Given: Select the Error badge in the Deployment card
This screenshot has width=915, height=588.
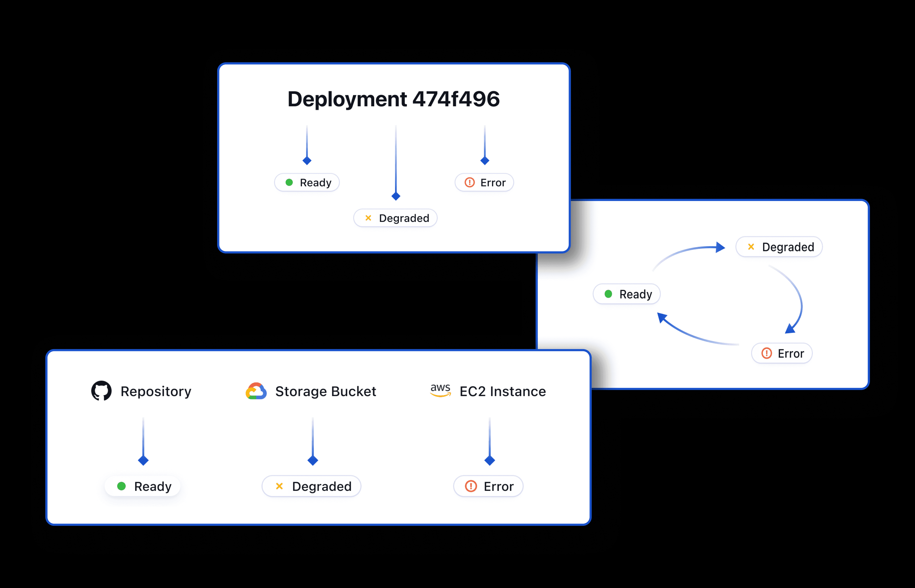Looking at the screenshot, I should point(484,182).
